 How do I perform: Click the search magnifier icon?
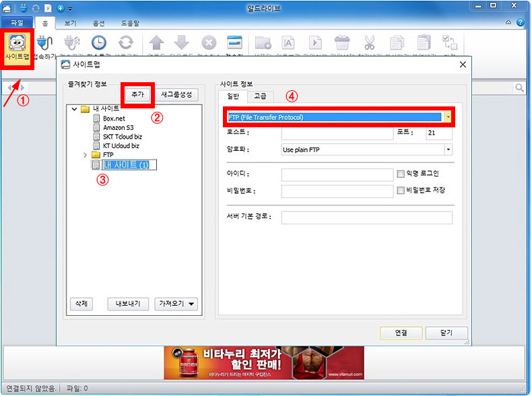(x=519, y=88)
